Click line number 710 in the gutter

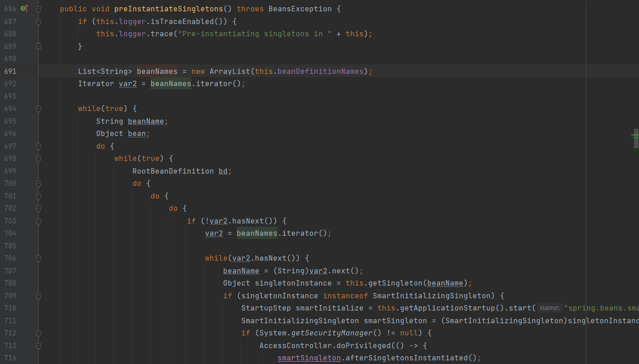10,308
